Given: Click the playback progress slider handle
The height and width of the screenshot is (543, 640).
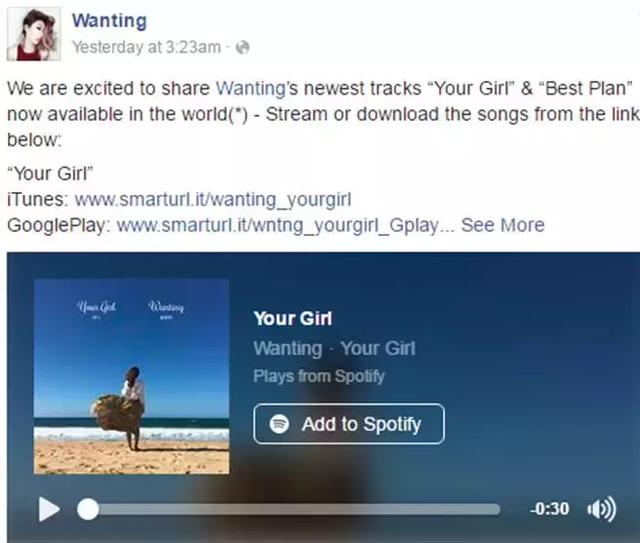Looking at the screenshot, I should pos(88,509).
